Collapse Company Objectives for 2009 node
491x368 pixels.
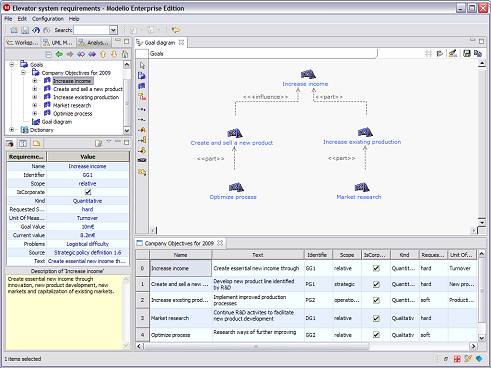[x=23, y=72]
